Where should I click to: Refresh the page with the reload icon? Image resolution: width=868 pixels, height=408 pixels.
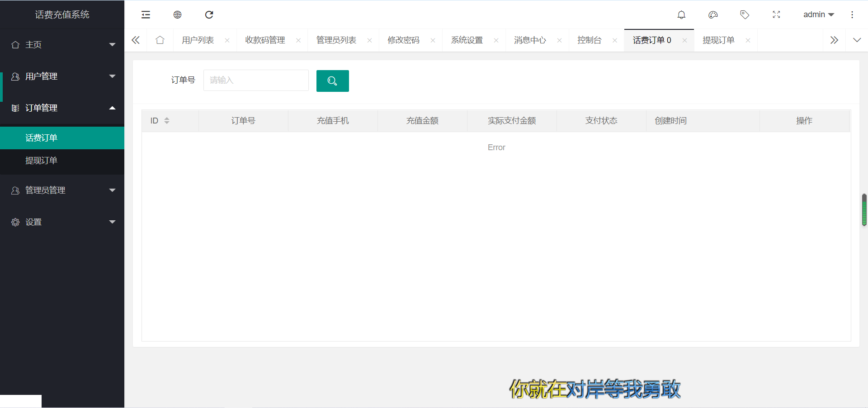[209, 15]
